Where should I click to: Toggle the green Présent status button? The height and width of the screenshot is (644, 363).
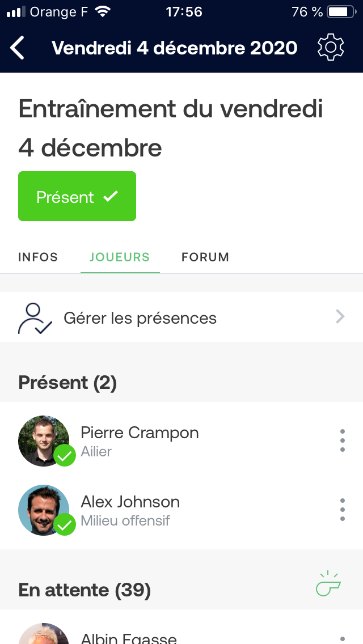(77, 196)
